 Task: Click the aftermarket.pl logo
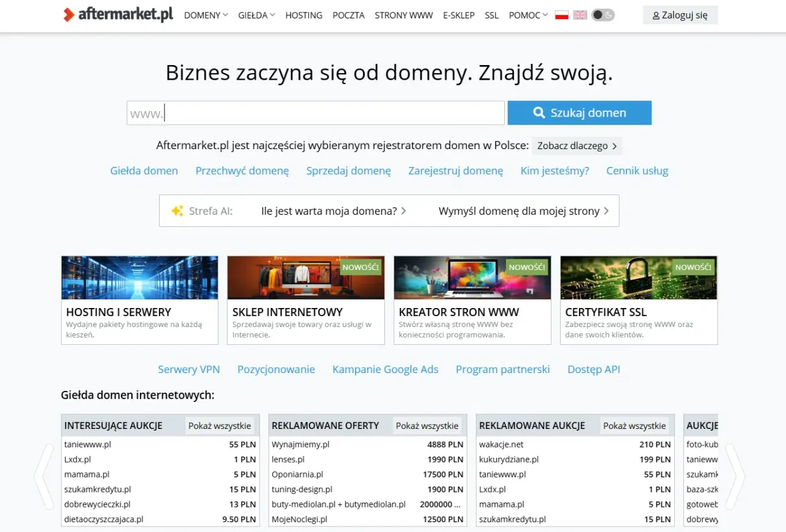point(117,13)
